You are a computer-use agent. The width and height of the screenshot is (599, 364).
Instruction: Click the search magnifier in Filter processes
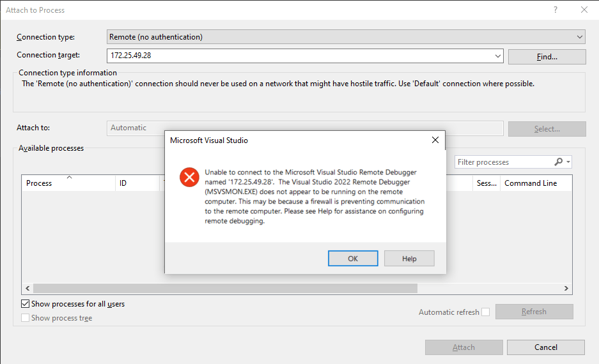559,162
